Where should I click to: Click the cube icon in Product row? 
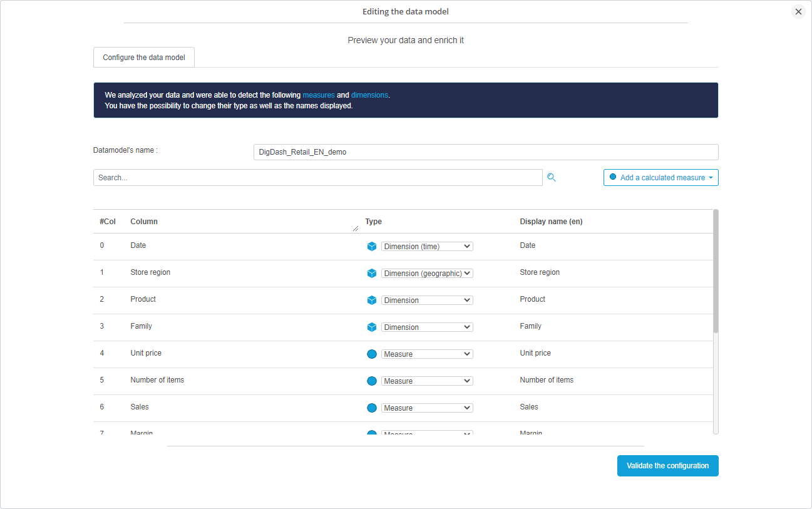[x=372, y=301]
